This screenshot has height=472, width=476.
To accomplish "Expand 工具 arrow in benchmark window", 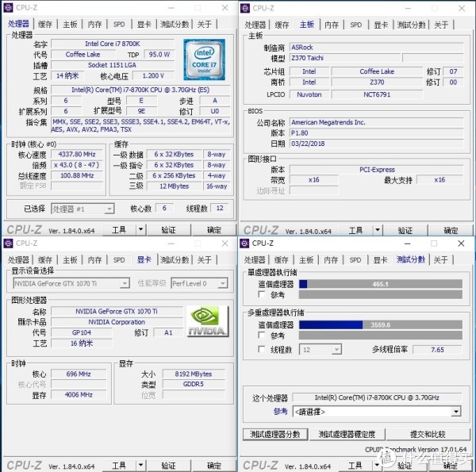I will pos(377,465).
